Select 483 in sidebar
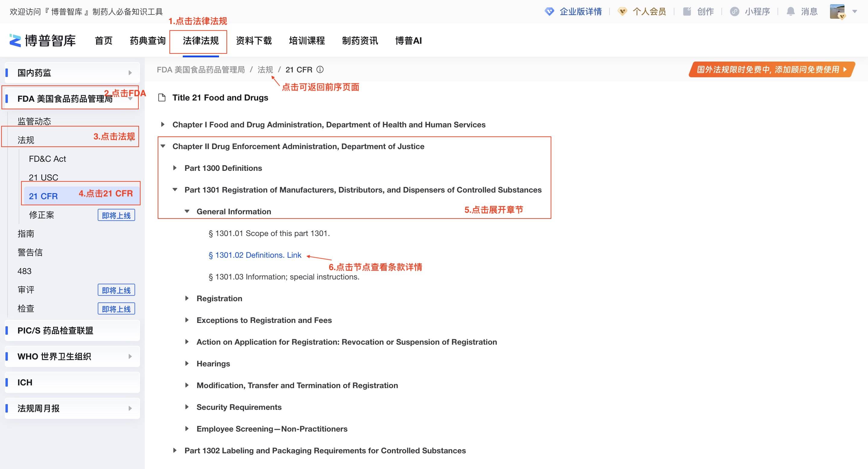The height and width of the screenshot is (469, 868). click(24, 271)
